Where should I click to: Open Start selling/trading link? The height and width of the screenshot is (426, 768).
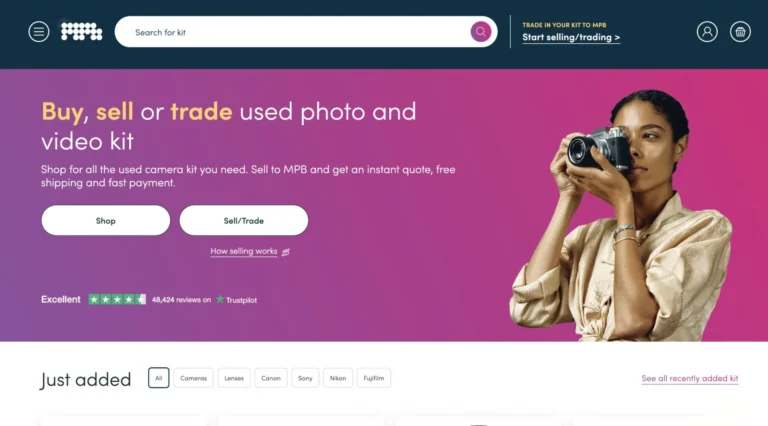click(571, 37)
